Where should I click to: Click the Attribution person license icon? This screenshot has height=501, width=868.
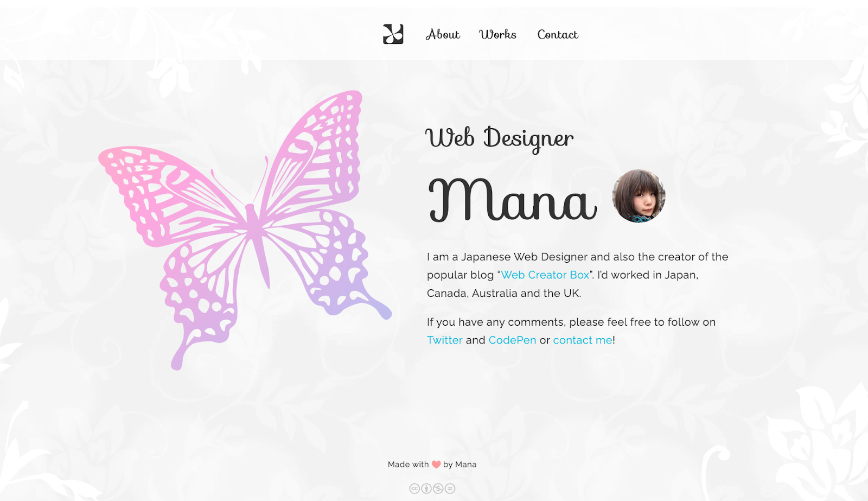[x=426, y=489]
